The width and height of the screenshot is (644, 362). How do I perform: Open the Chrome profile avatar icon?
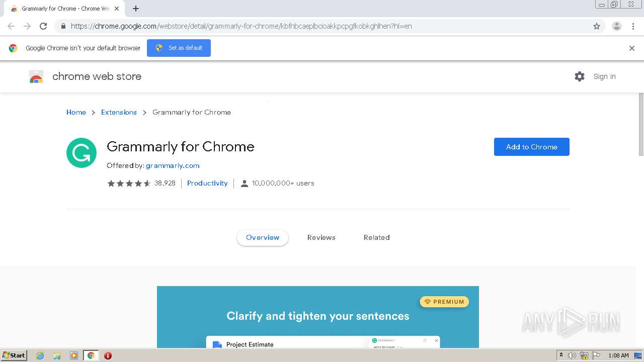pos(616,26)
